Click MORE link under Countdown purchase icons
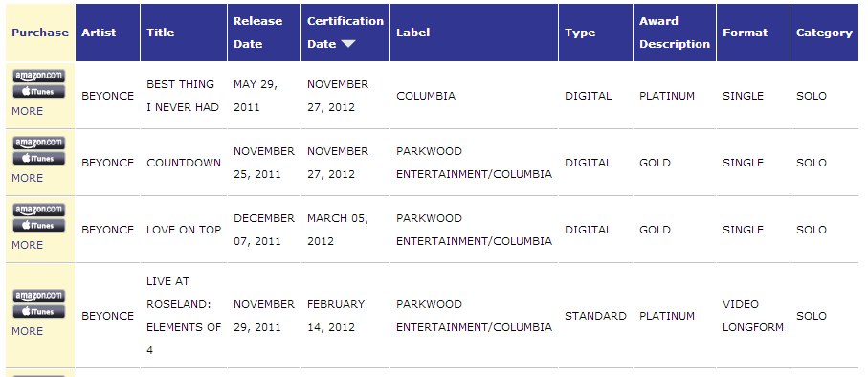Screen dimensions: 868x377 coord(27,178)
